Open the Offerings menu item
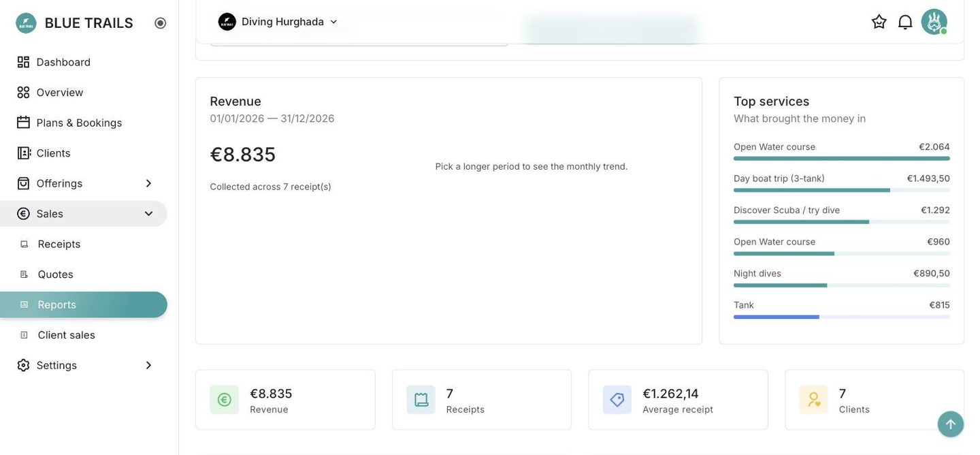This screenshot has height=455, width=980. pos(84,183)
